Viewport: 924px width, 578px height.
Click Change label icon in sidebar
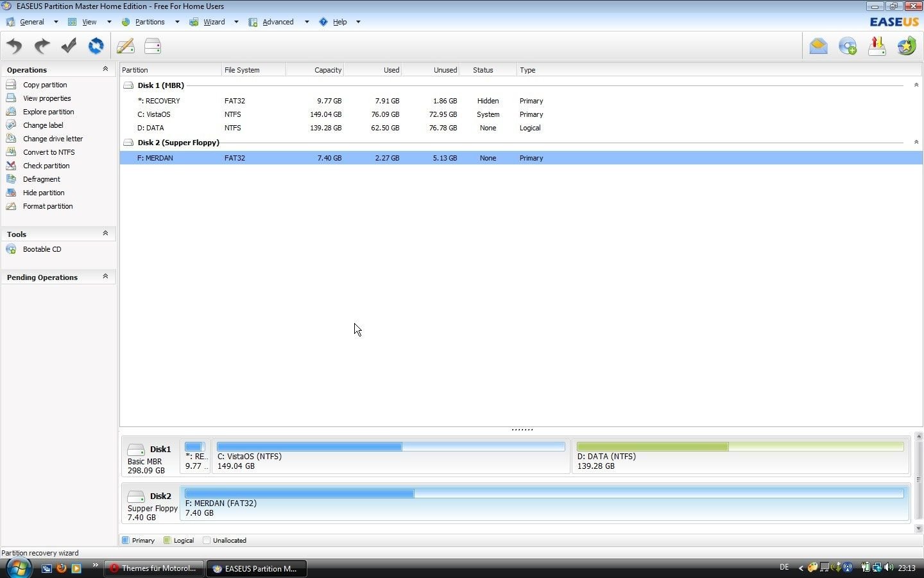[11, 125]
